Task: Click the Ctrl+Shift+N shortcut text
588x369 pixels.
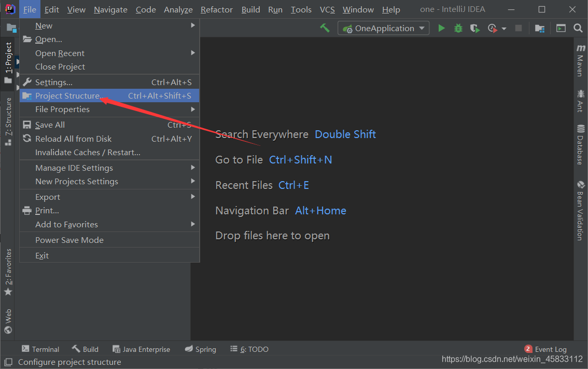Action: pyautogui.click(x=300, y=159)
